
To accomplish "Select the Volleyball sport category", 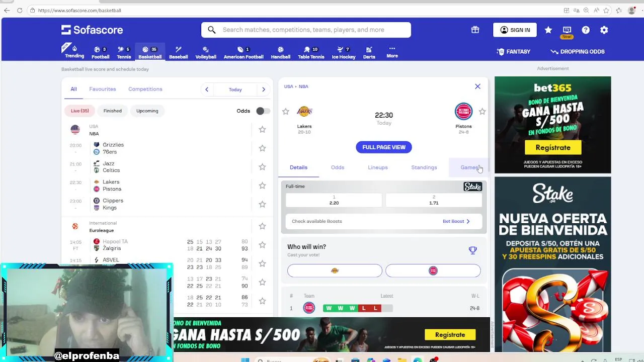I will 206,52.
